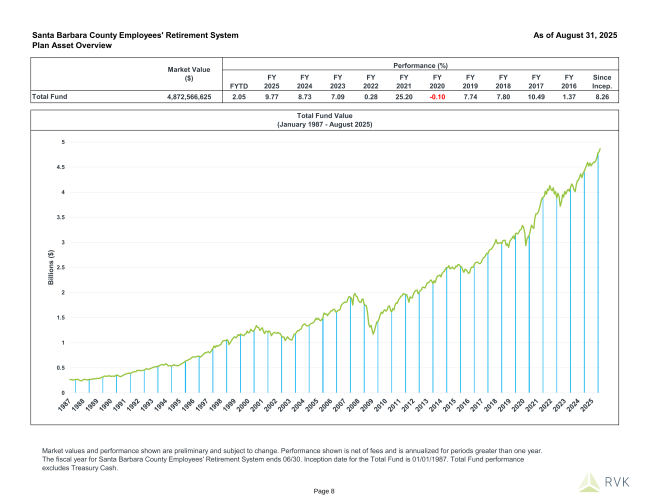Click the Page 8 footer number
Image resolution: width=650 pixels, height=502 pixels.
(324, 490)
